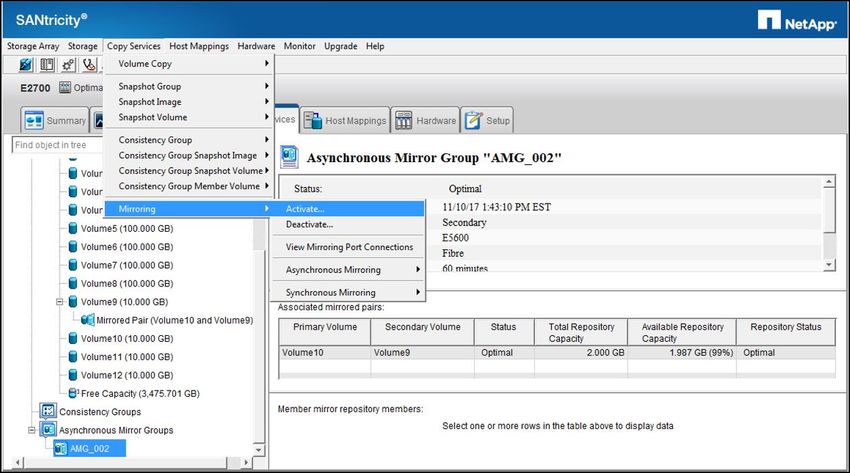Click the Summary tab icon
The width and height of the screenshot is (850, 473).
(34, 120)
